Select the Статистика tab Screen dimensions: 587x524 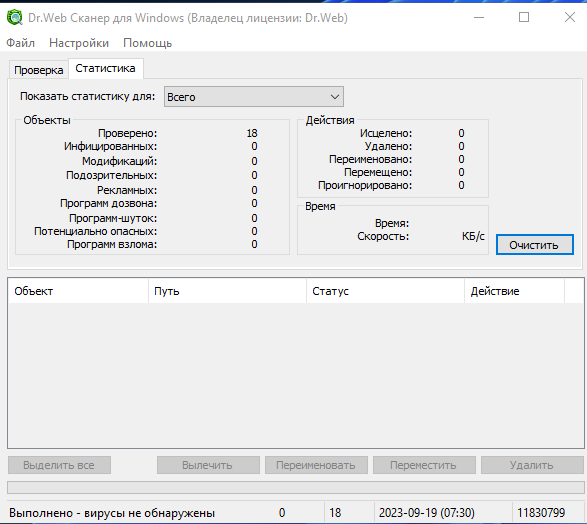[x=106, y=68]
